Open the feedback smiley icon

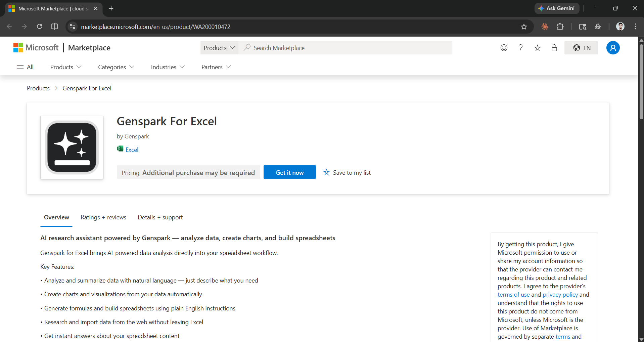[x=504, y=48]
